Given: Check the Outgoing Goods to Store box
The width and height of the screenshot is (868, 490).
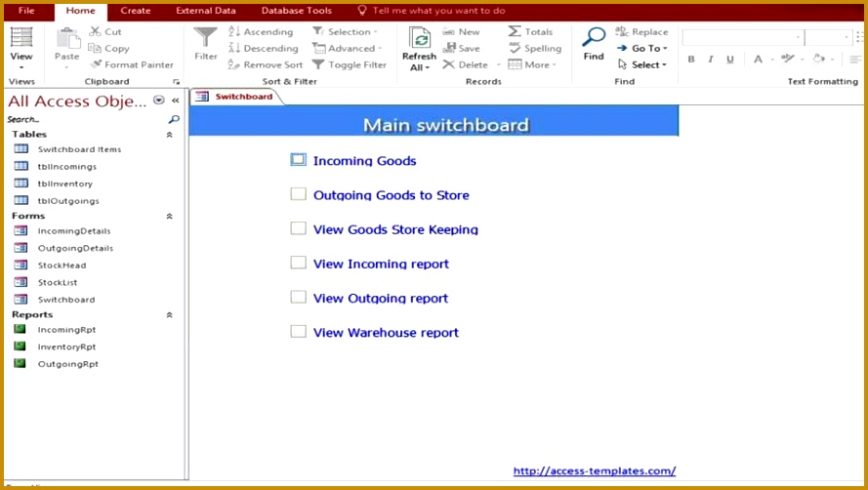Looking at the screenshot, I should 299,194.
